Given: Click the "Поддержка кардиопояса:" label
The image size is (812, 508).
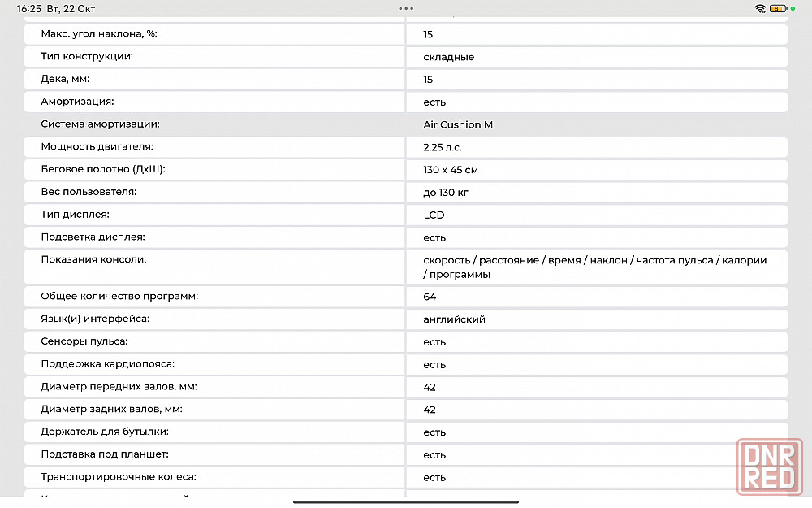Looking at the screenshot, I should [108, 364].
